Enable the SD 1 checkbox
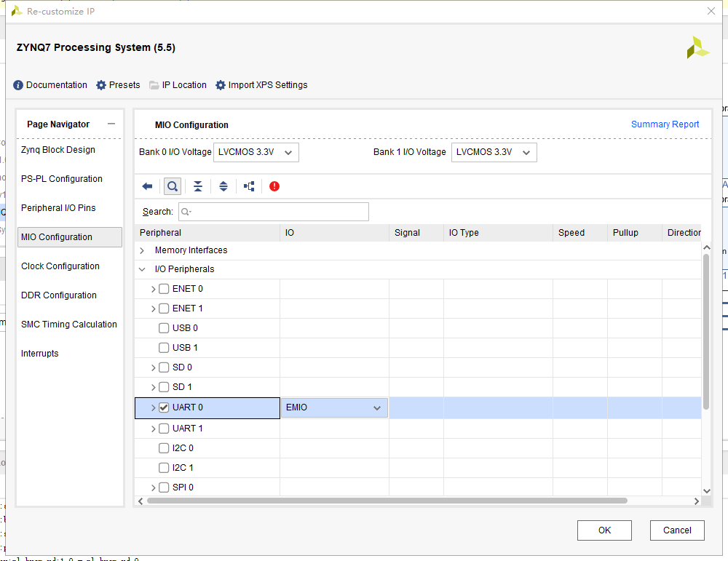 point(164,387)
